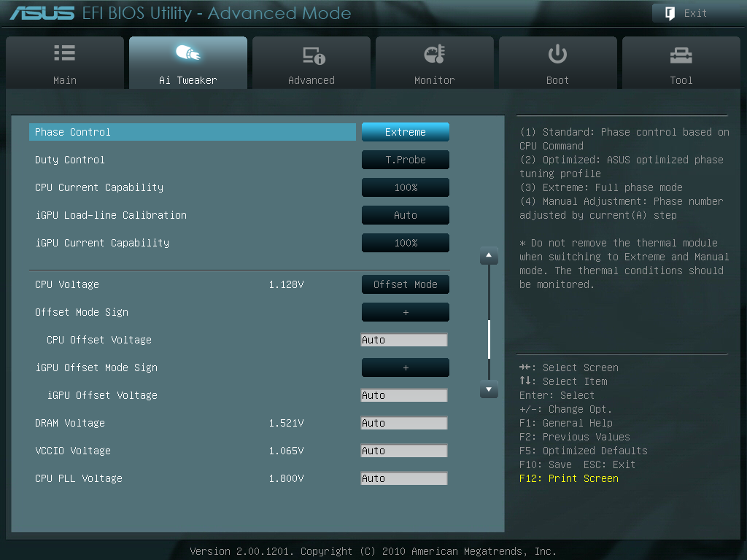Image resolution: width=747 pixels, height=560 pixels.
Task: Click the ASUS logo in title
Action: tap(42, 13)
